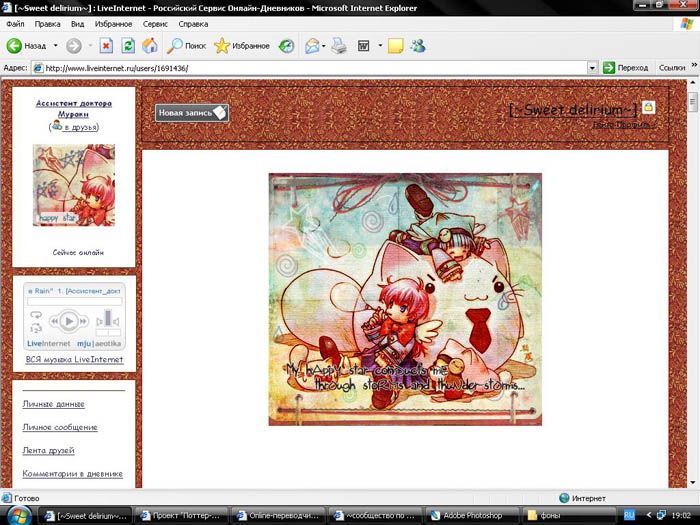Viewport: 700px width, 525px height.
Task: Click the Edit with Word icon
Action: coord(364,46)
